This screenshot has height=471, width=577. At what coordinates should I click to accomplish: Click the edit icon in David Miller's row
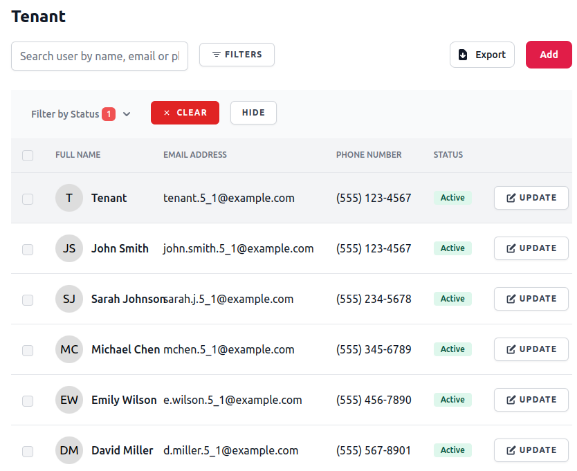click(511, 450)
